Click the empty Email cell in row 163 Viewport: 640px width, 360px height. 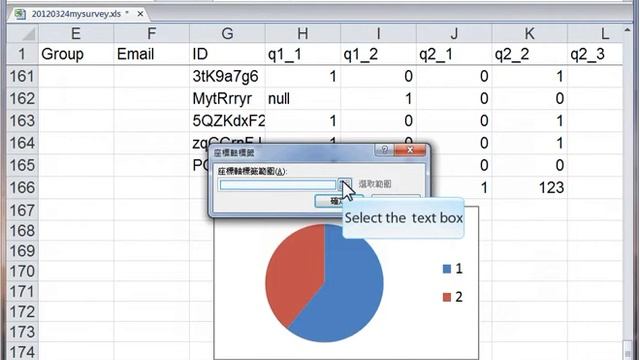click(151, 121)
